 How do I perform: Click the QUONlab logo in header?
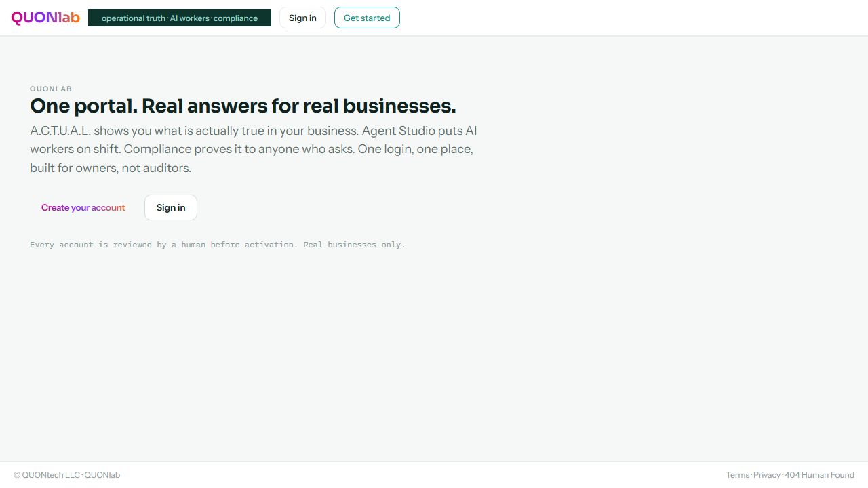45,18
